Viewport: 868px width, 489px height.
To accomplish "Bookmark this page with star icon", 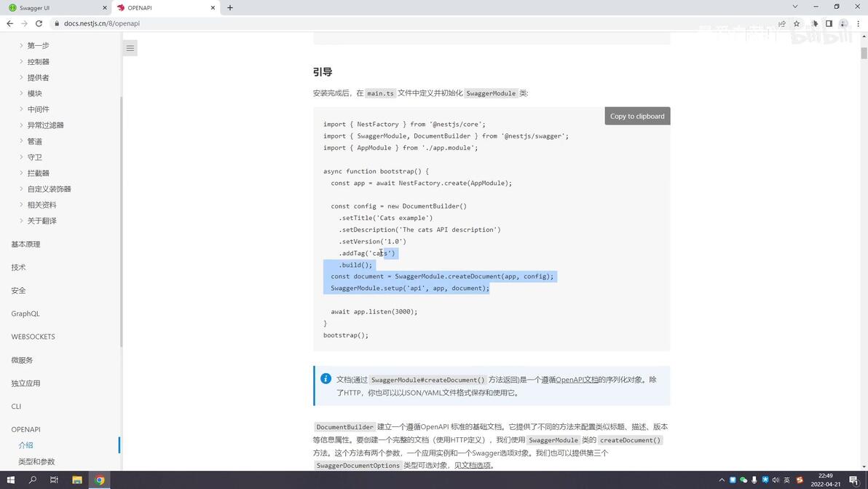I will [x=797, y=23].
